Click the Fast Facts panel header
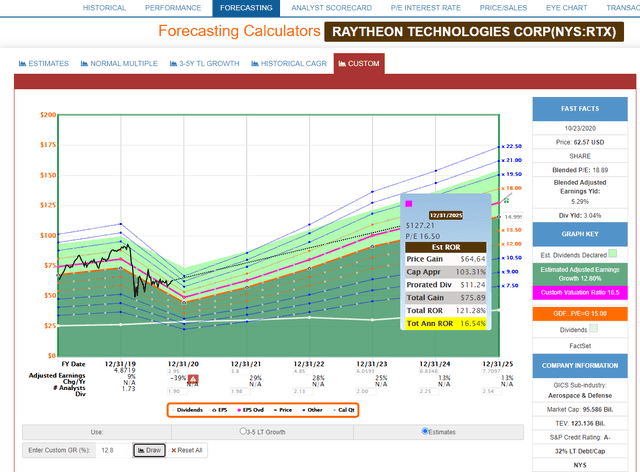 (580, 109)
